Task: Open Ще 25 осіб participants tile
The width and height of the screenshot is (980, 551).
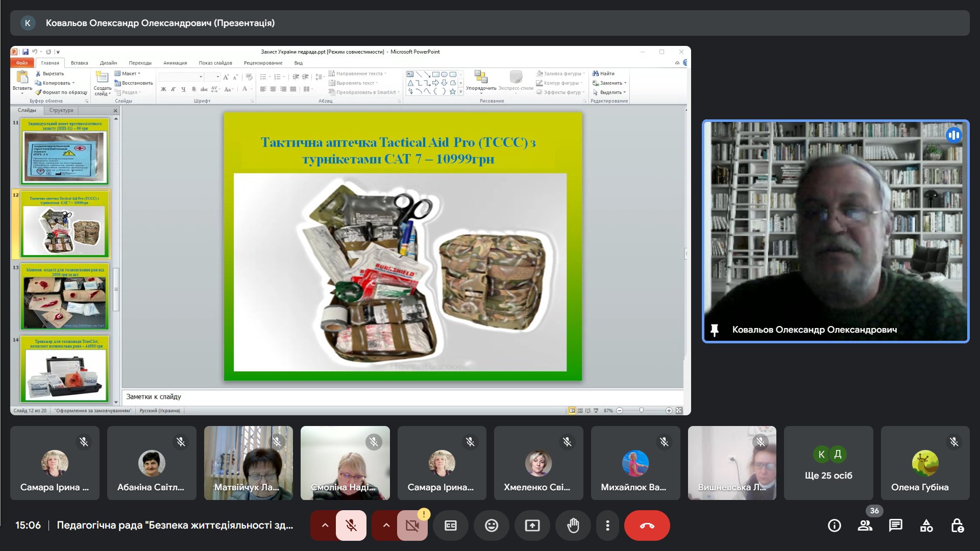Action: tap(828, 463)
